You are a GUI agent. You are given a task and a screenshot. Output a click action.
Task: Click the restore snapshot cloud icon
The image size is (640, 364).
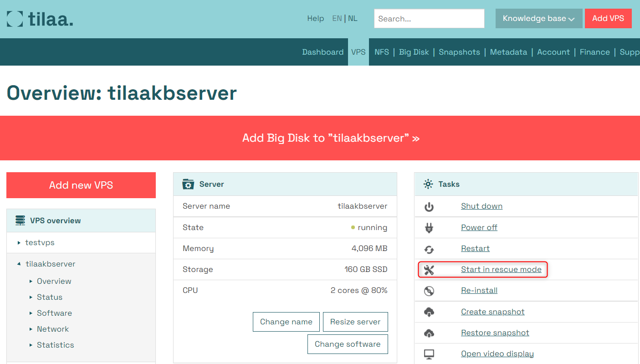429,333
